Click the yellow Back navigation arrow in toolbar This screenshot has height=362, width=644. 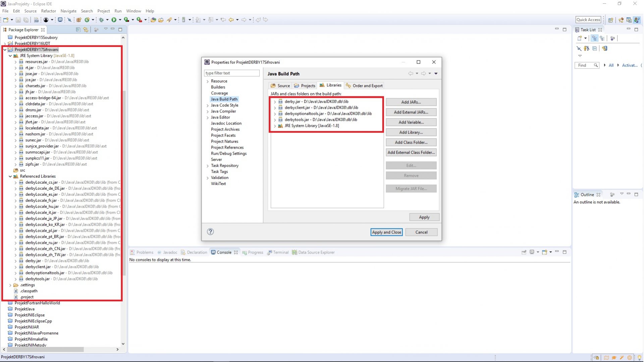[231, 20]
